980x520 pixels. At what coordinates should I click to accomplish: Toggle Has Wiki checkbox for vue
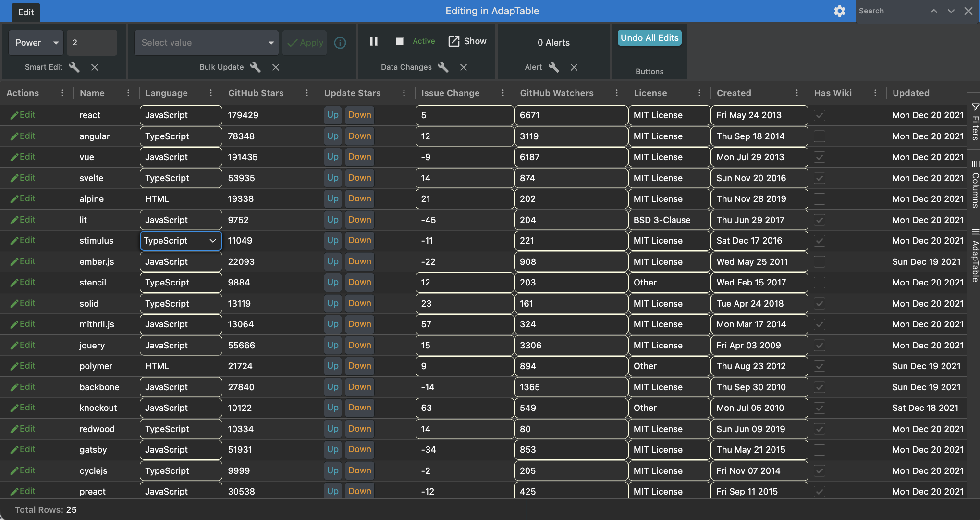coord(820,157)
